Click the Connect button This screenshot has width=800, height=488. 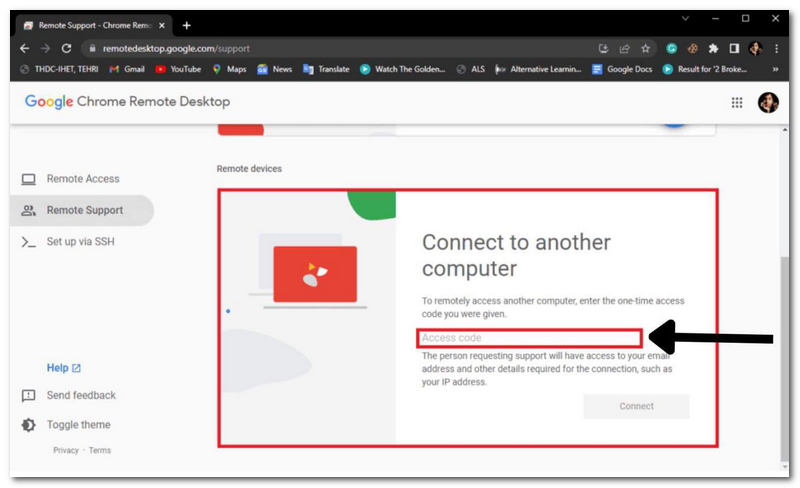[x=636, y=406]
